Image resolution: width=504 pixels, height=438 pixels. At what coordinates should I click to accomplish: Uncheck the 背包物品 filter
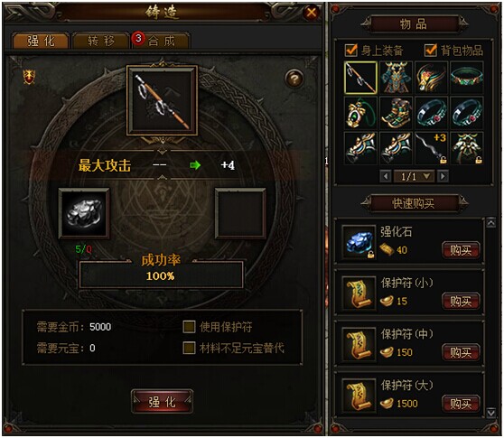click(431, 51)
